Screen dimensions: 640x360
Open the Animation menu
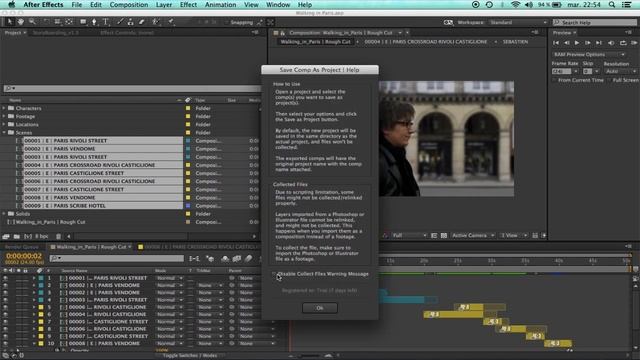click(220, 4)
